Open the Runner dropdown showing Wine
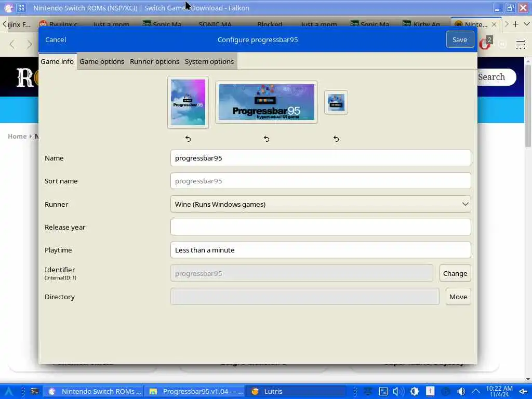 point(321,204)
